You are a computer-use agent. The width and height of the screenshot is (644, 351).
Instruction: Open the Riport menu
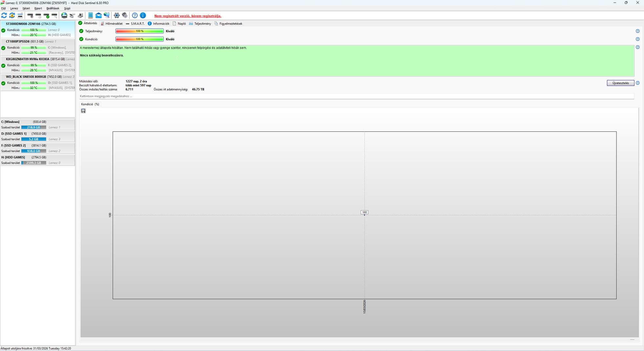click(x=38, y=9)
